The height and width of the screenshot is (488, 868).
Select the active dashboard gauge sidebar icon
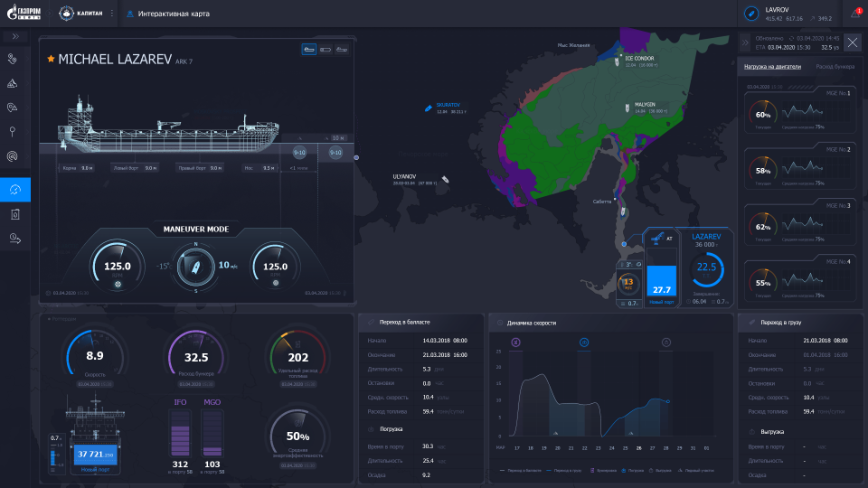click(14, 189)
